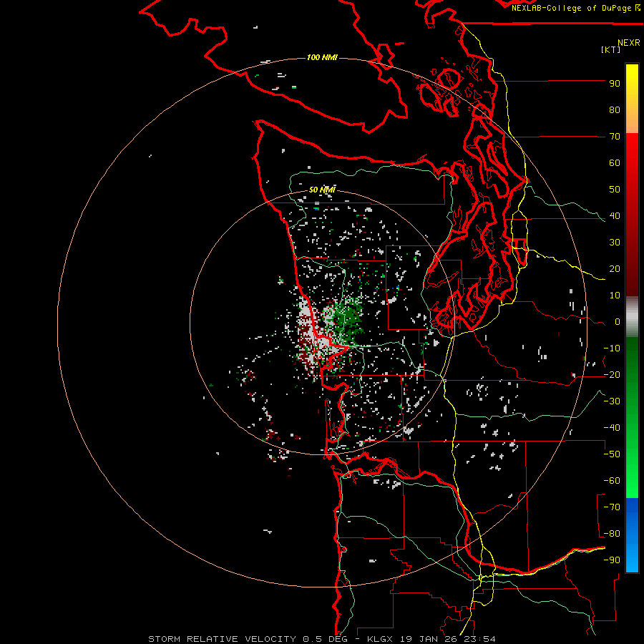Screen dimensions: 644x644
Task: Click the NEXR label above the color bar
Action: (x=629, y=43)
